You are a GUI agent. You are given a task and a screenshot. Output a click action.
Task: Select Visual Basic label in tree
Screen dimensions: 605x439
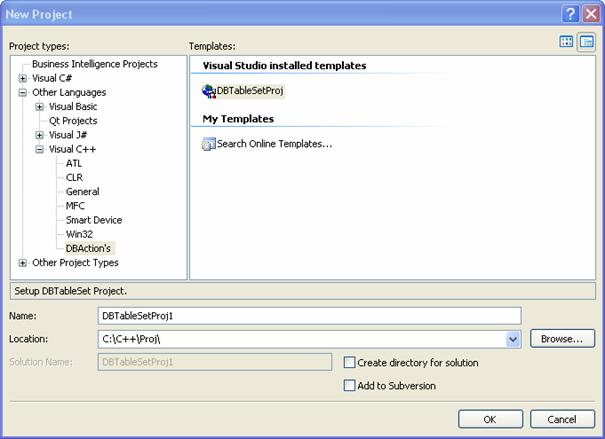[x=73, y=107]
